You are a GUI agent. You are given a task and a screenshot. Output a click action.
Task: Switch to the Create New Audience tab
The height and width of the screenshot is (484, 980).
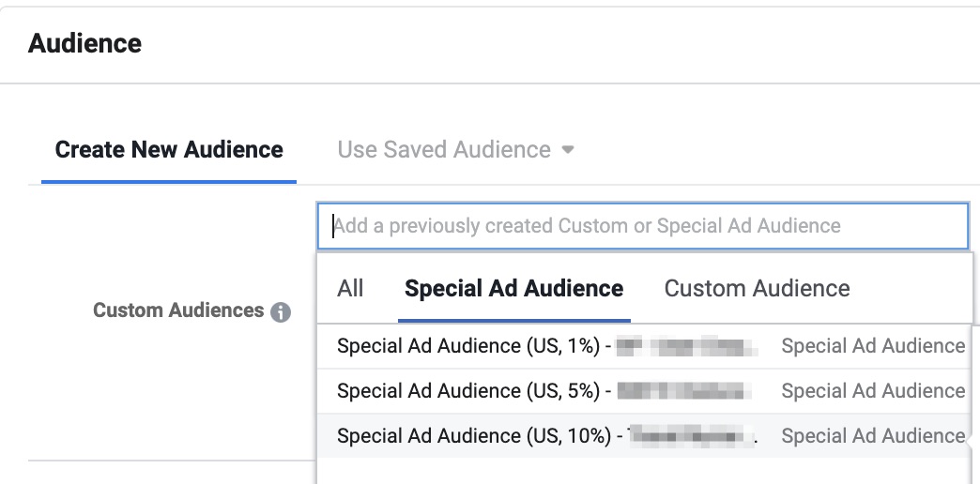169,150
